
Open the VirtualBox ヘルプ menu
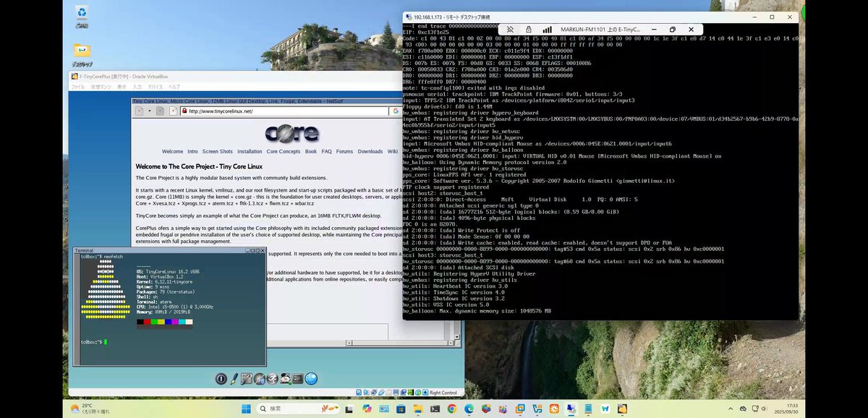point(174,86)
